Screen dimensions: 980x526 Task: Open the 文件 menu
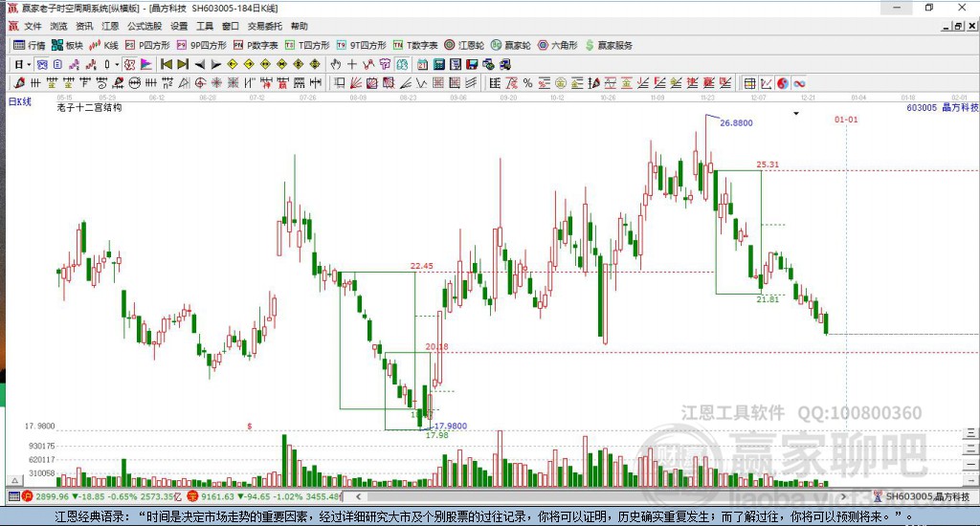[x=33, y=26]
